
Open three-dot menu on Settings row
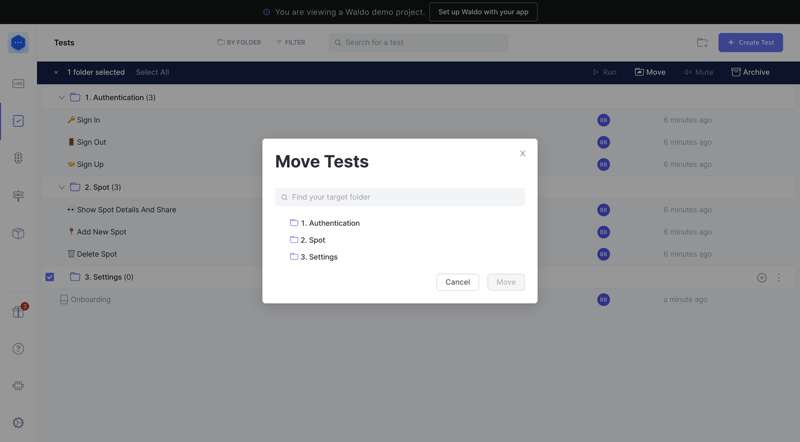coord(779,278)
